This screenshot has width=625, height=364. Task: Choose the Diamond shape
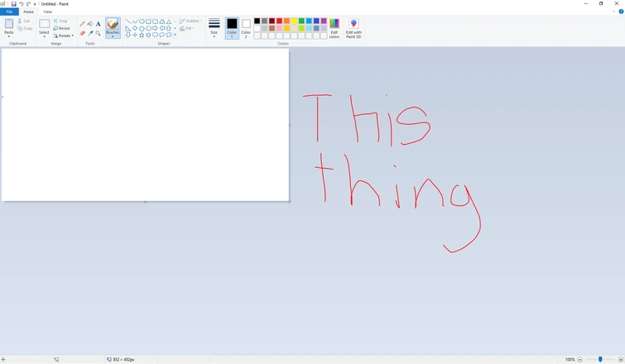(135, 28)
